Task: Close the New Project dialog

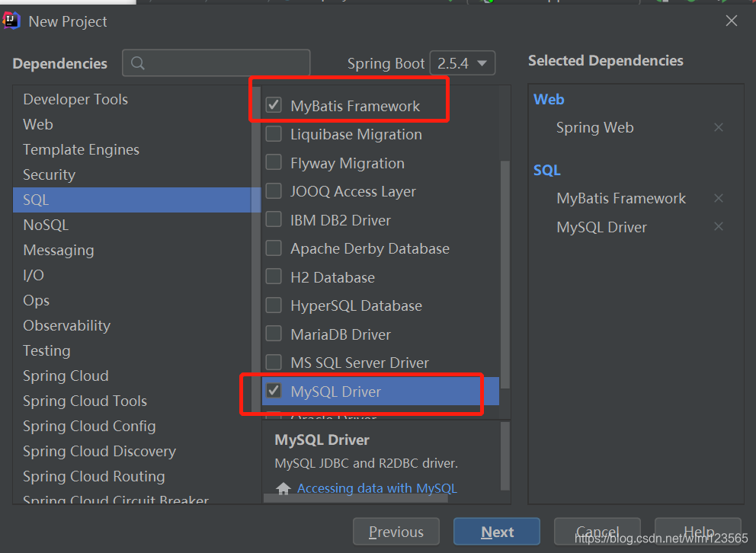Action: pos(732,21)
